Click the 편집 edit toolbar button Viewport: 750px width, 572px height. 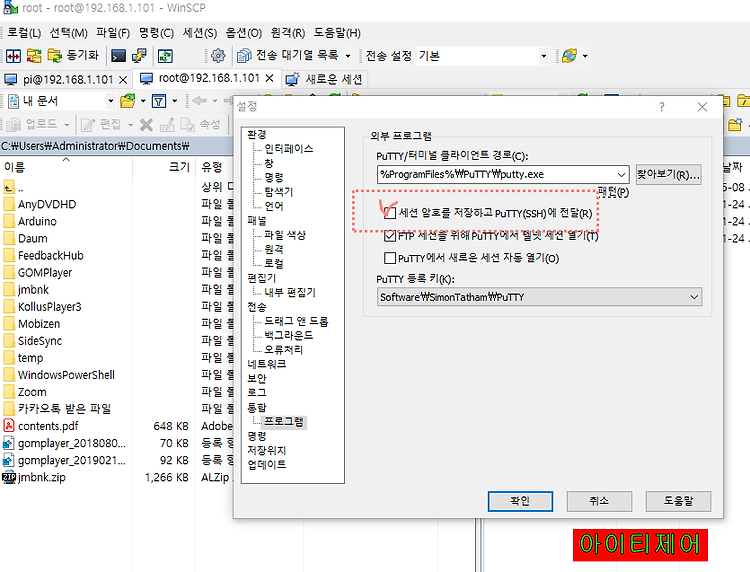click(x=106, y=124)
